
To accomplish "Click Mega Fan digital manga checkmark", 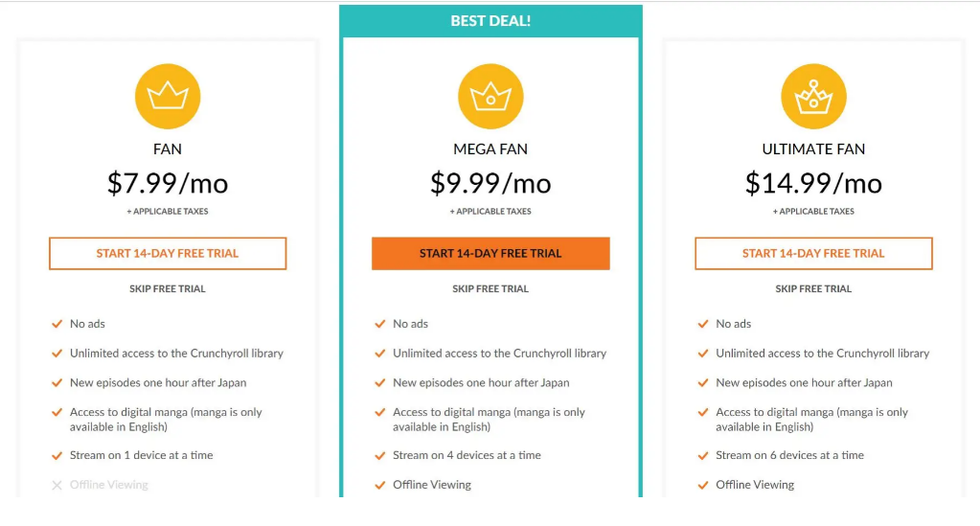I will click(x=380, y=413).
